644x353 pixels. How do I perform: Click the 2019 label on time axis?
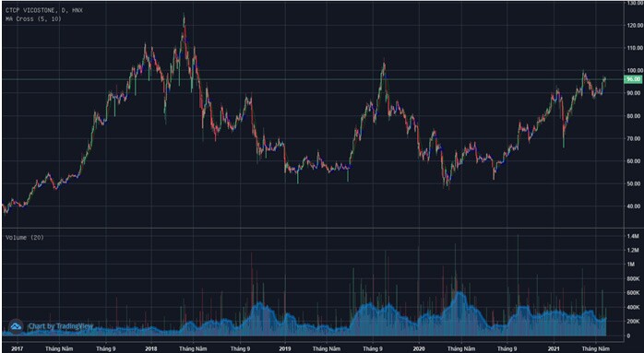pos(285,348)
